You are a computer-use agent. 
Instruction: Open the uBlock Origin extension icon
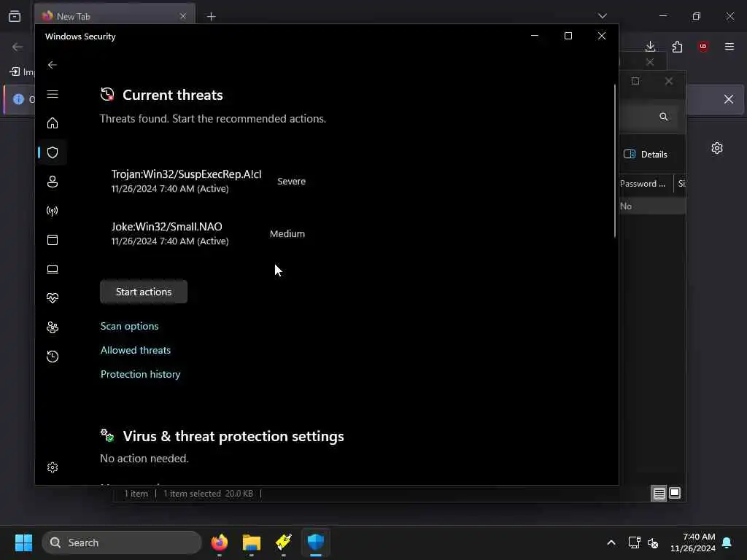click(x=703, y=46)
